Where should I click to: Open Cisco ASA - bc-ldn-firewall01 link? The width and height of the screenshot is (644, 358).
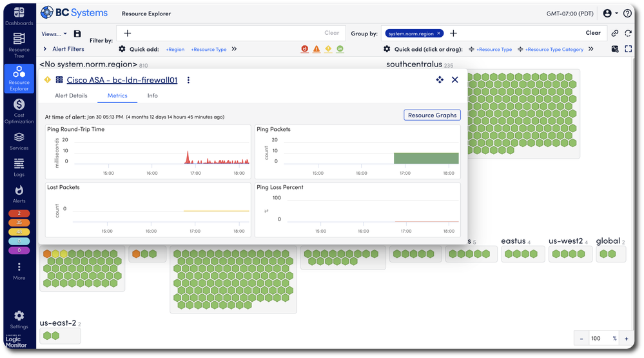pos(122,80)
